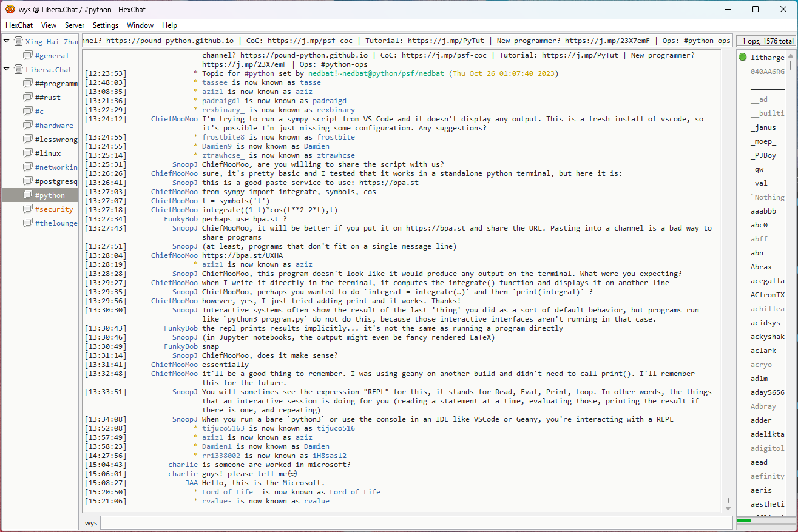The image size is (798, 532).
Task: Click the message input field
Action: point(416,523)
